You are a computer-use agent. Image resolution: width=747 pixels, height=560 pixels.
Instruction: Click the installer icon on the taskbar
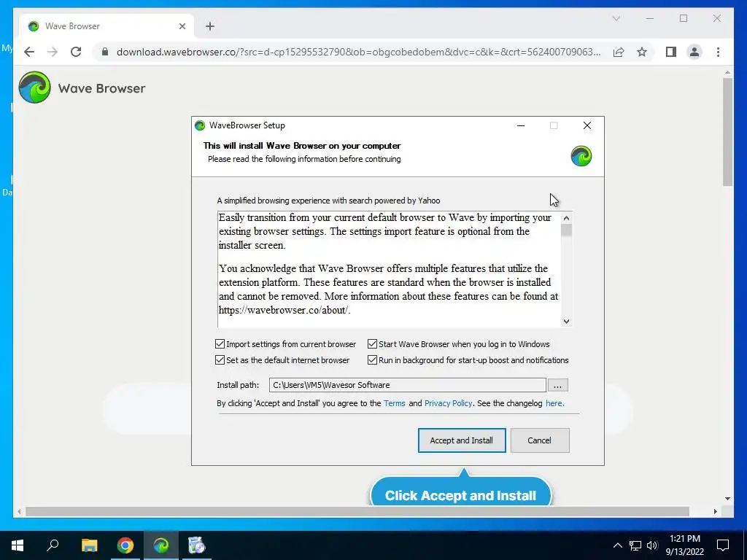(x=196, y=545)
